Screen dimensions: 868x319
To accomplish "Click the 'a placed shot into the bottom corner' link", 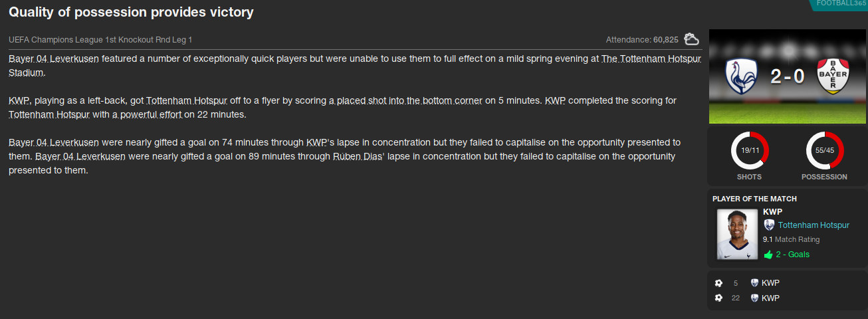I will point(405,100).
